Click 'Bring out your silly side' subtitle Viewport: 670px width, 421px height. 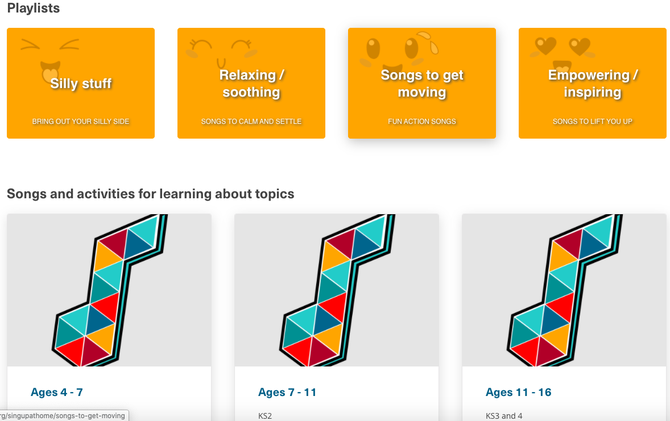pos(81,121)
